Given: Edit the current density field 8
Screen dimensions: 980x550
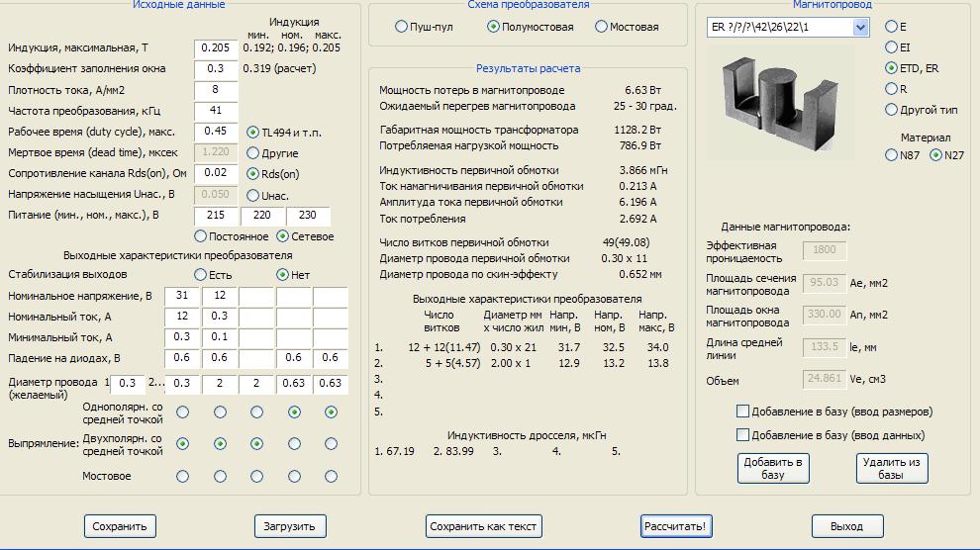Looking at the screenshot, I should point(216,90).
